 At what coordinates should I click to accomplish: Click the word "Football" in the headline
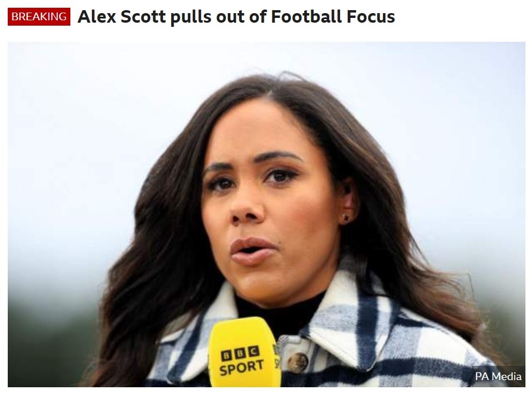(x=307, y=17)
